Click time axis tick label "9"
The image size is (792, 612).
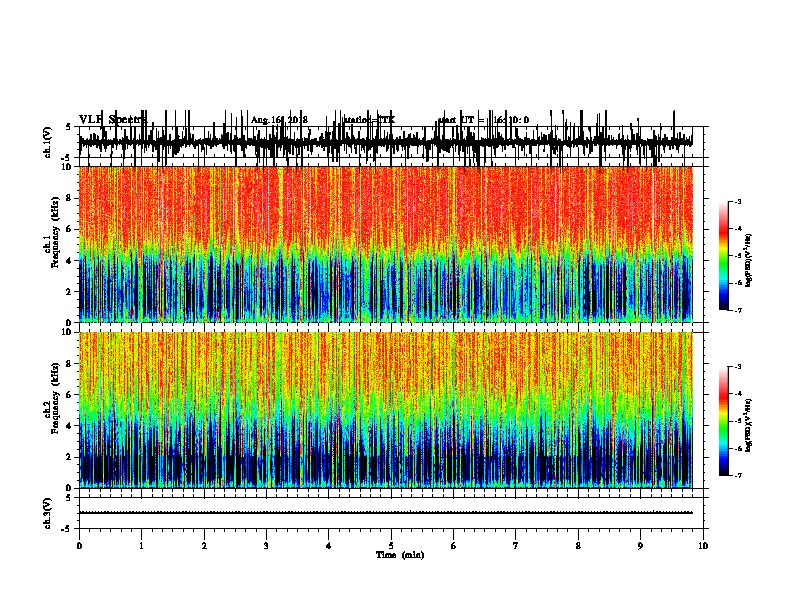point(640,546)
